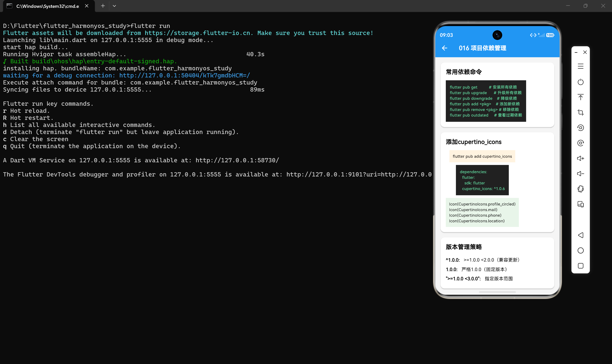The height and width of the screenshot is (364, 612).
Task: Open the emulator toolbar hamburger menu
Action: [580, 66]
